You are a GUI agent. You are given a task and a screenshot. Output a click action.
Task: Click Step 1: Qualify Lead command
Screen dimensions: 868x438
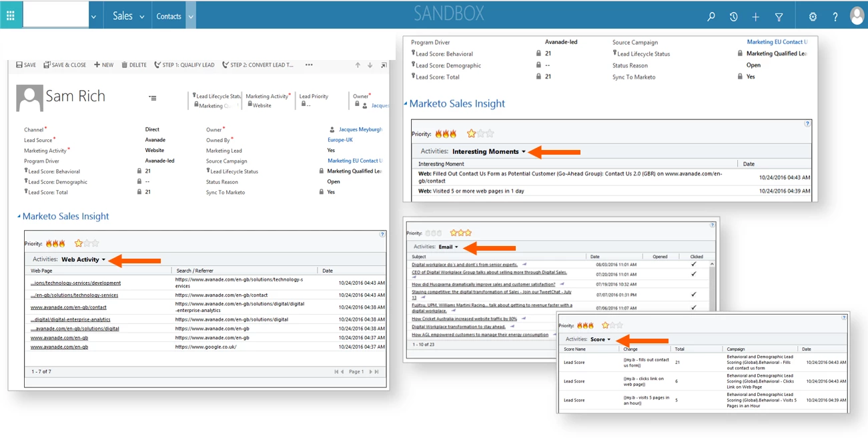pyautogui.click(x=184, y=65)
